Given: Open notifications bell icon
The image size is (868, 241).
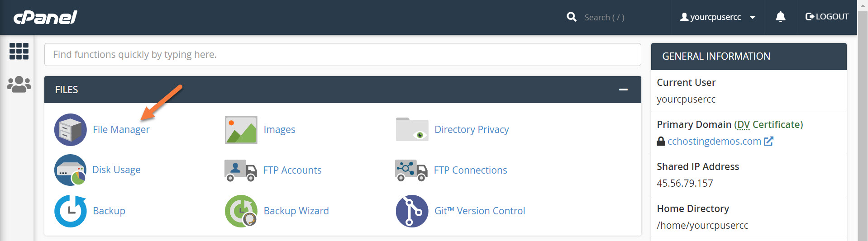Looking at the screenshot, I should [x=780, y=17].
